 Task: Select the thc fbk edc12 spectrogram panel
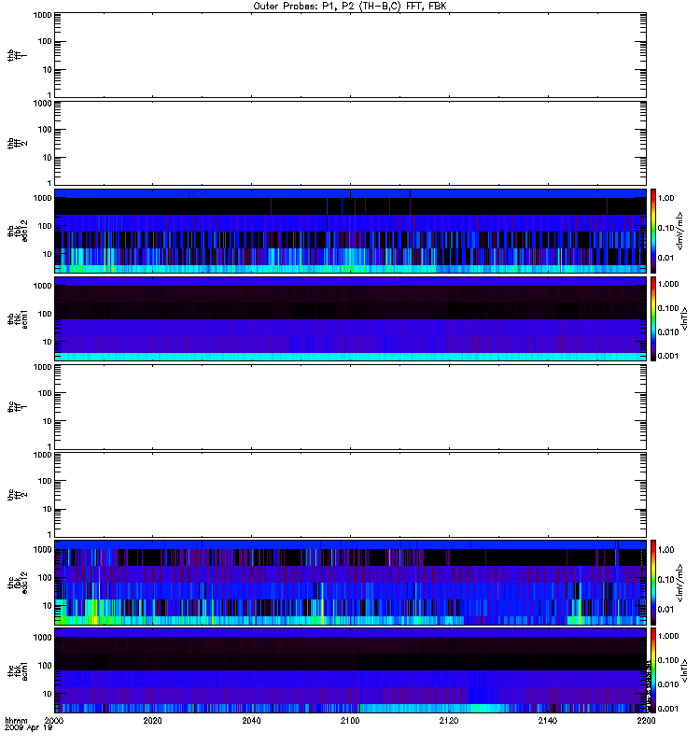pyautogui.click(x=350, y=583)
